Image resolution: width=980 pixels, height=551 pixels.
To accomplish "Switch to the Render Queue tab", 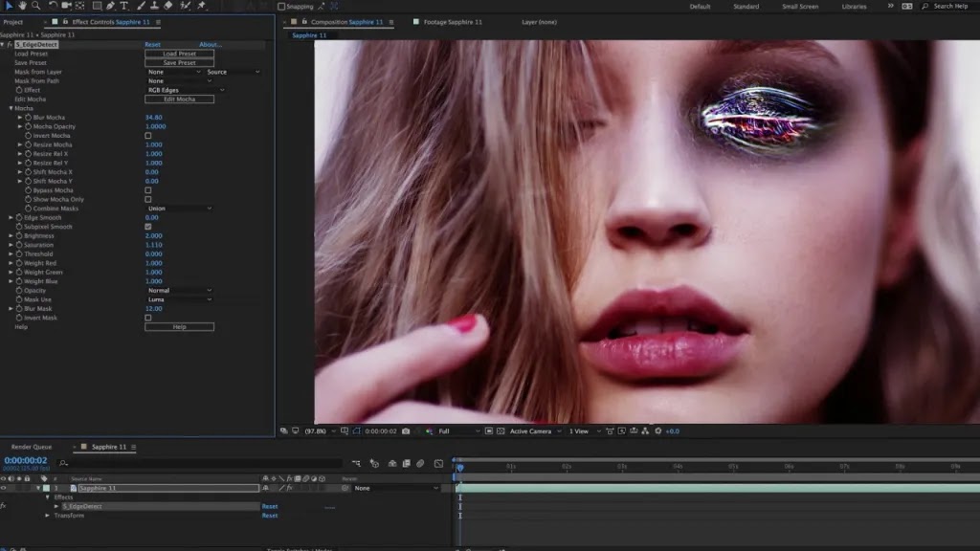I will (31, 447).
